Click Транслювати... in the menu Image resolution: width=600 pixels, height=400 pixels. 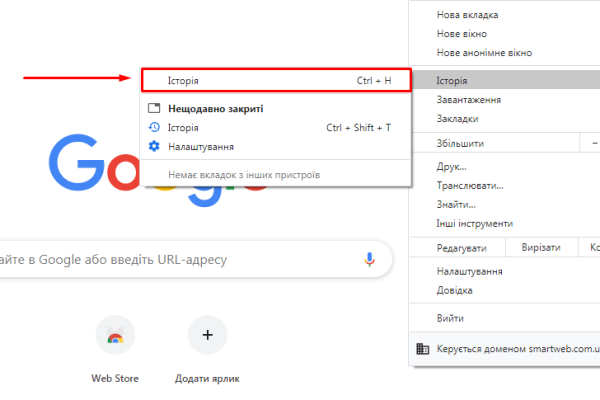pyautogui.click(x=470, y=186)
